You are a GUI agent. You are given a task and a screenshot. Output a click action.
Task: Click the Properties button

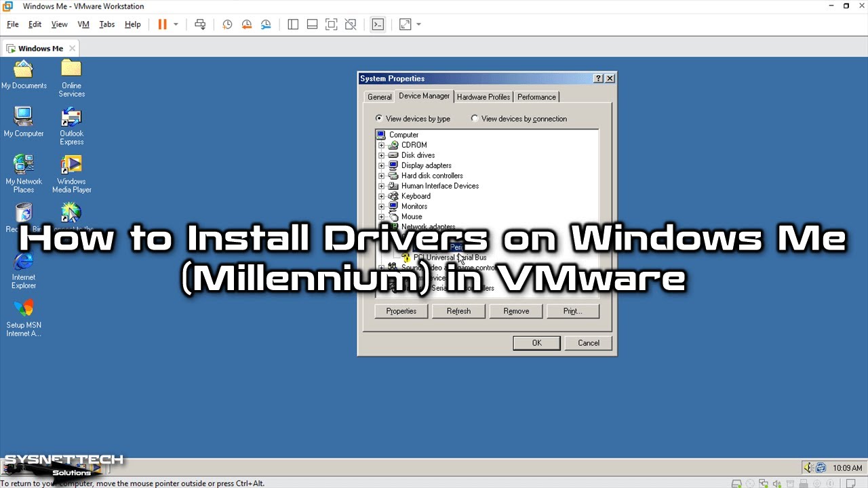click(x=401, y=311)
